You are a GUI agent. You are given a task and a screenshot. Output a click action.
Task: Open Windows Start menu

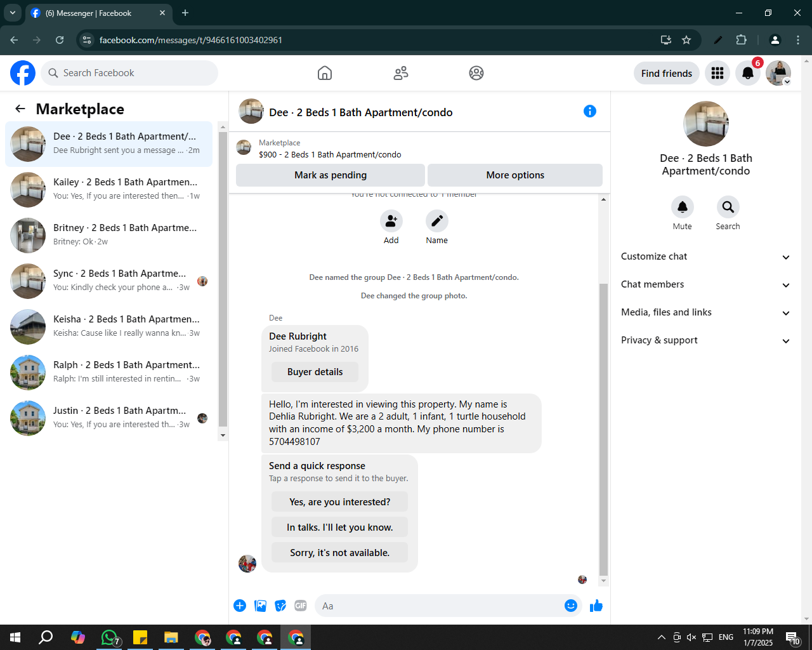click(15, 637)
